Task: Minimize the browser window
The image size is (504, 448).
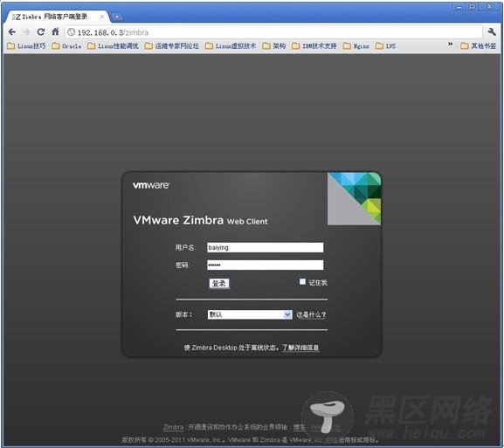Action: (x=459, y=7)
